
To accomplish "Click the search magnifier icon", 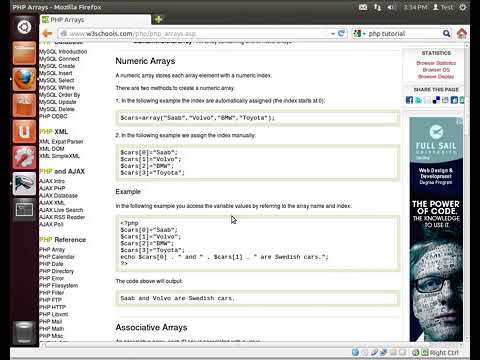I will 446,33.
